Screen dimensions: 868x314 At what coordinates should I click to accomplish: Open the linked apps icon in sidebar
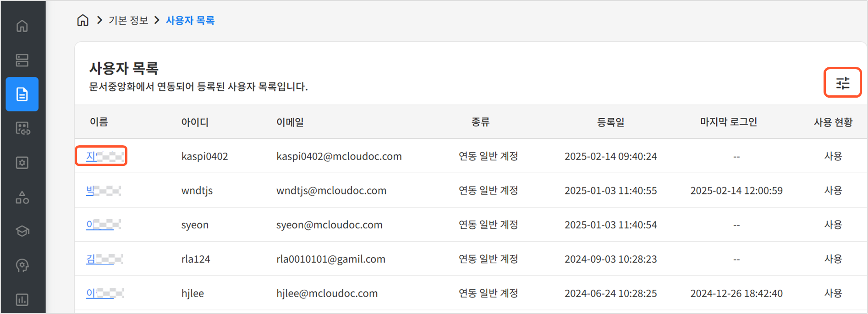pos(22,128)
